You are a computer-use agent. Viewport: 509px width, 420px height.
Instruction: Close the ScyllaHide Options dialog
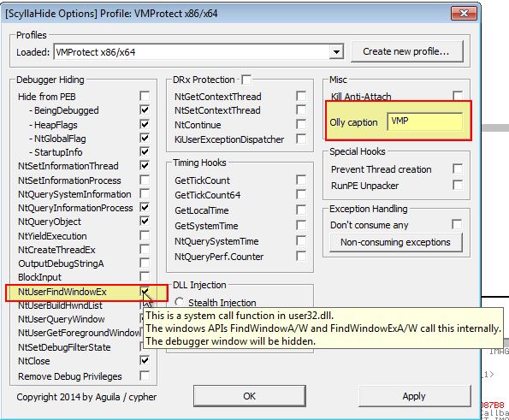tap(464, 14)
